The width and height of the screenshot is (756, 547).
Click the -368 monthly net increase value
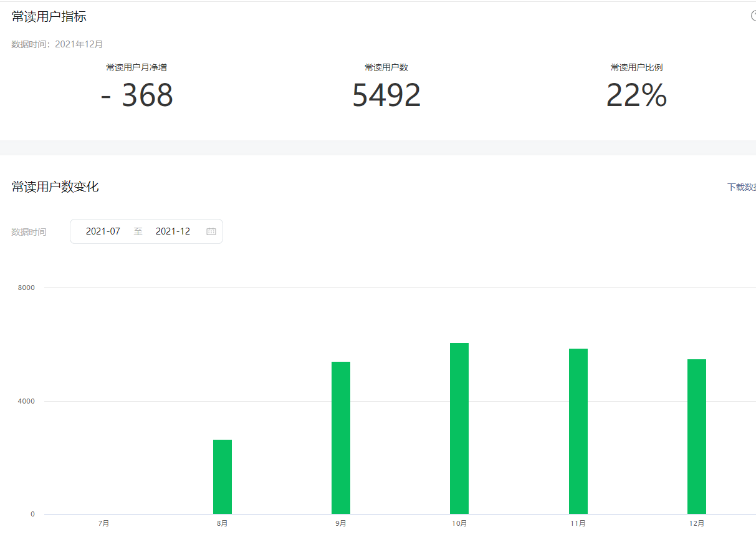point(136,95)
